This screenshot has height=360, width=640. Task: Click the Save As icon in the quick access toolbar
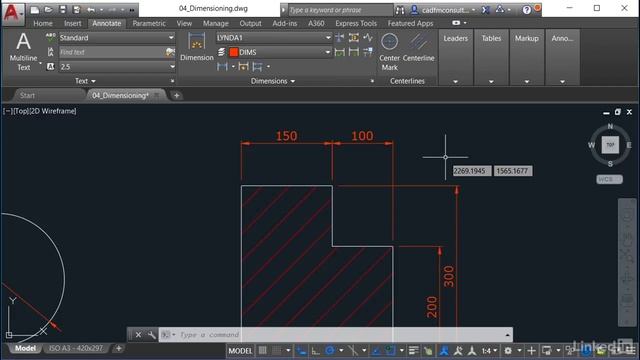point(76,9)
